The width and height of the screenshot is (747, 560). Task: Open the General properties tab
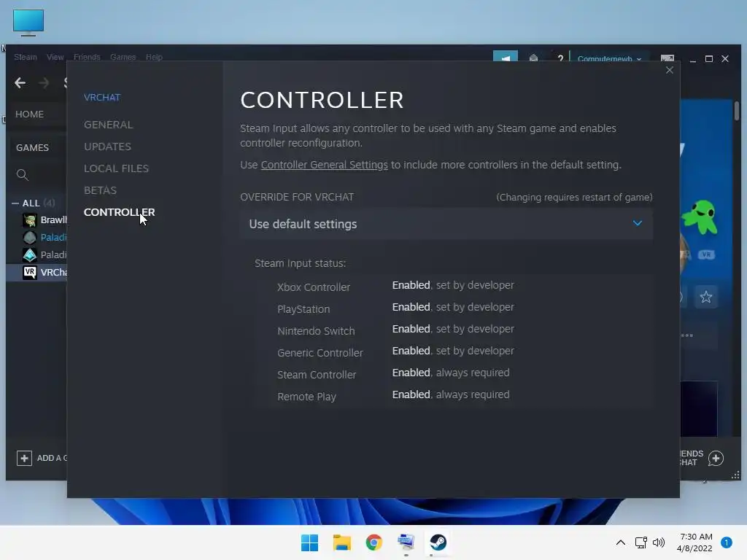108,125
